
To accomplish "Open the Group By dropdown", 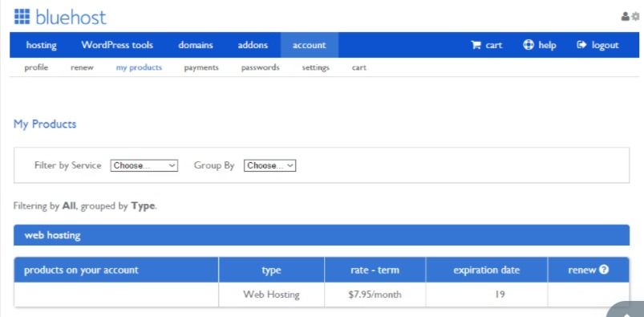I will coord(269,165).
